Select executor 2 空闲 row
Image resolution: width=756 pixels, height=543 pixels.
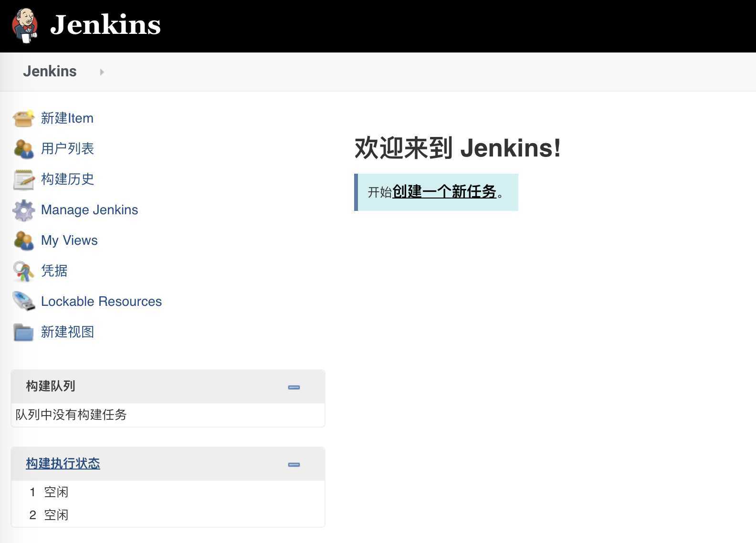pos(168,515)
